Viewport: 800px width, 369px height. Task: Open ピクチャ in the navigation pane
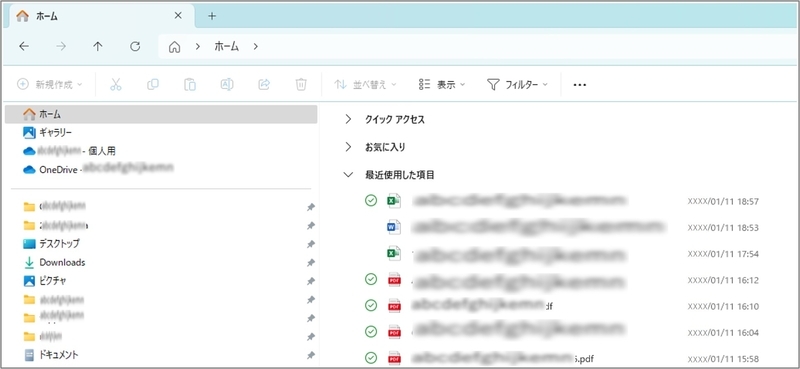(45, 281)
